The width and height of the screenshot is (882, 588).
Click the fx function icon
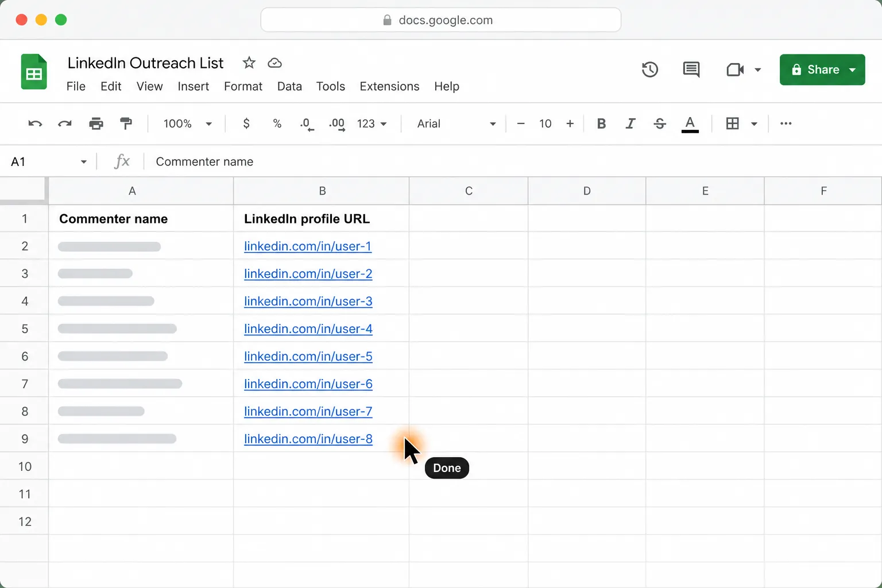click(122, 161)
